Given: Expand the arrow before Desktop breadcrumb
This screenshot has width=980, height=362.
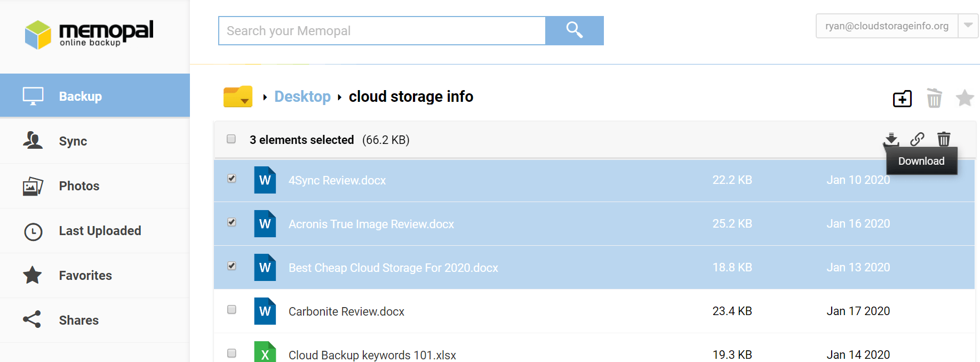Looking at the screenshot, I should (x=265, y=97).
